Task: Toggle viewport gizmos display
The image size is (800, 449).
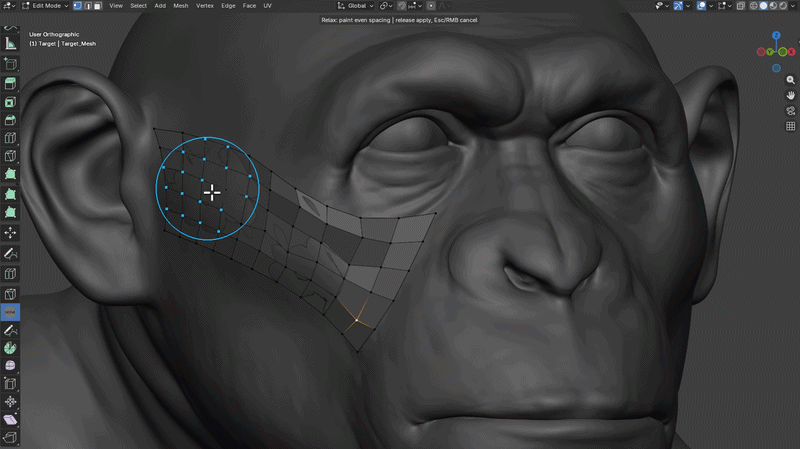Action: 678,6
